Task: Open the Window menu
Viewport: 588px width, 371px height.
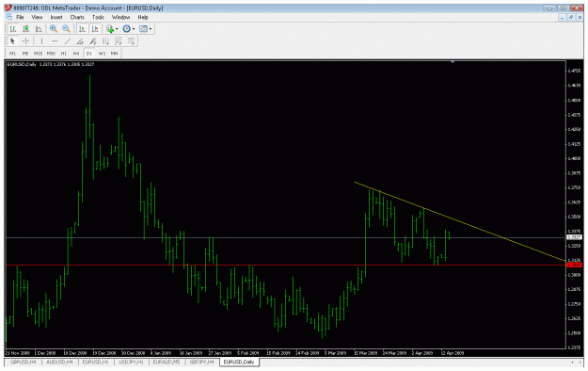Action: click(120, 17)
